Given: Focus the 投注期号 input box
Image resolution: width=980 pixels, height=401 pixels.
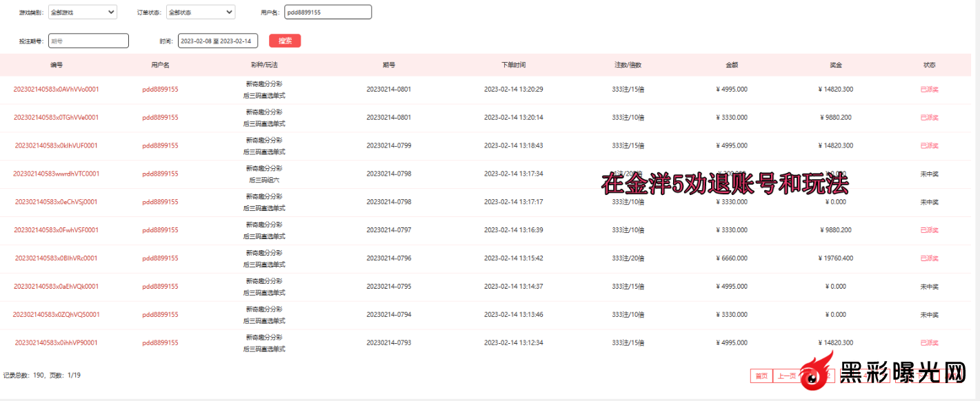Looking at the screenshot, I should [x=88, y=41].
